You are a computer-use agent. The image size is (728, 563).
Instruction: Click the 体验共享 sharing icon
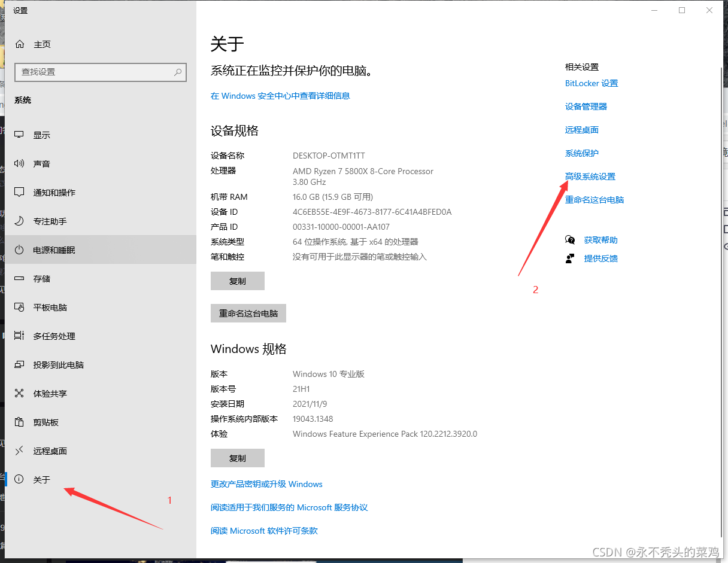(20, 394)
